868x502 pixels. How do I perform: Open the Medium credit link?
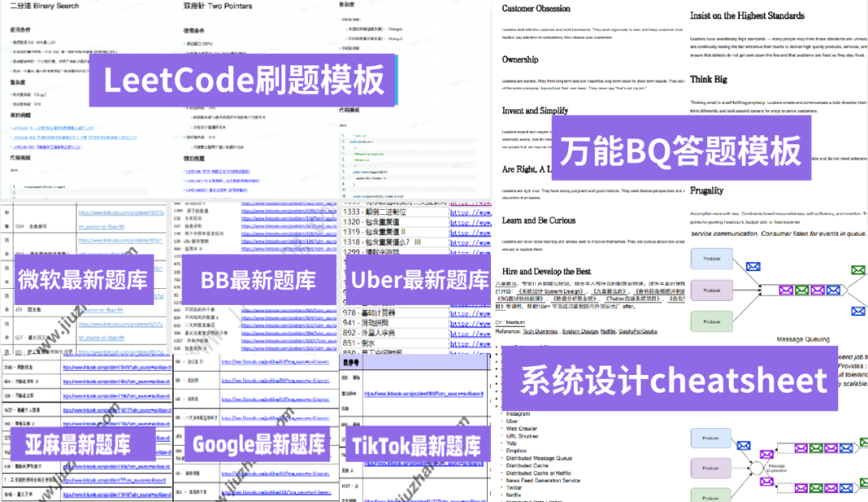pos(515,323)
